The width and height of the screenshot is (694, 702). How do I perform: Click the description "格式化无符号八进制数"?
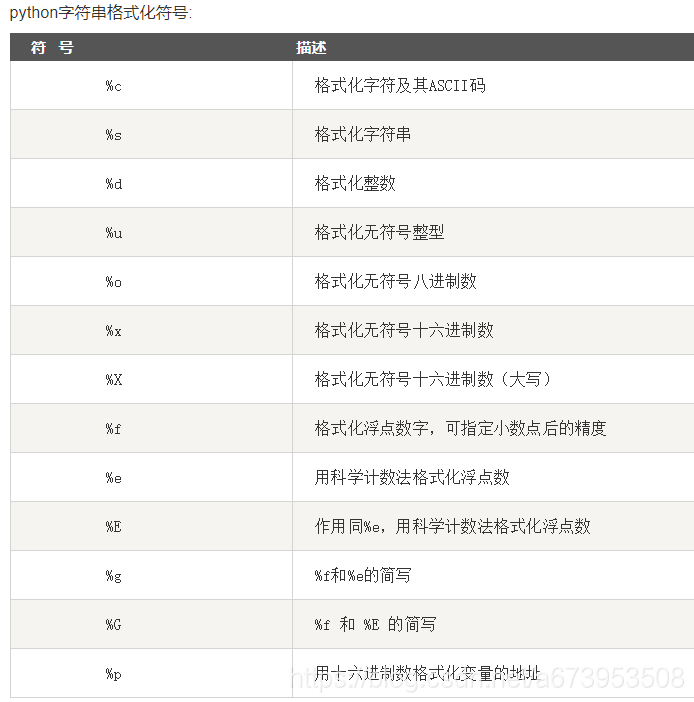(x=395, y=281)
